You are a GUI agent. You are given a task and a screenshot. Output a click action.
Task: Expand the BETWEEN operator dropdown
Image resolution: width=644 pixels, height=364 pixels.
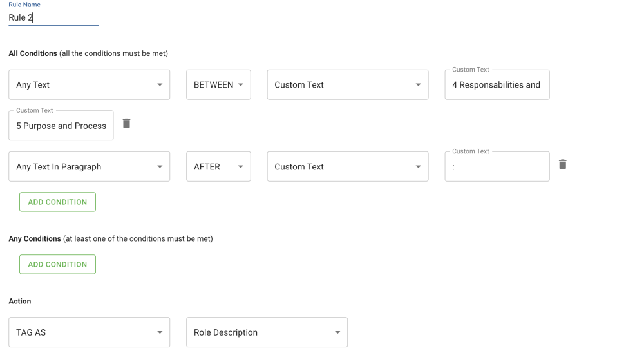(218, 85)
